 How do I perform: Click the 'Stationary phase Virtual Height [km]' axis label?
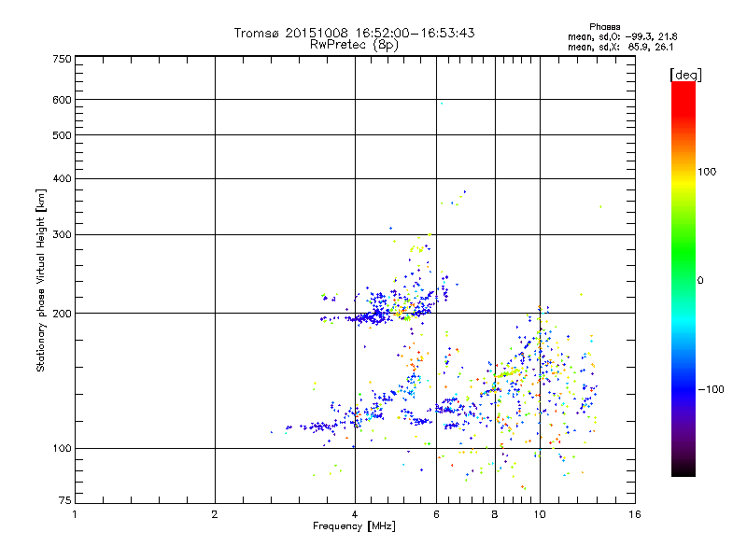click(41, 280)
